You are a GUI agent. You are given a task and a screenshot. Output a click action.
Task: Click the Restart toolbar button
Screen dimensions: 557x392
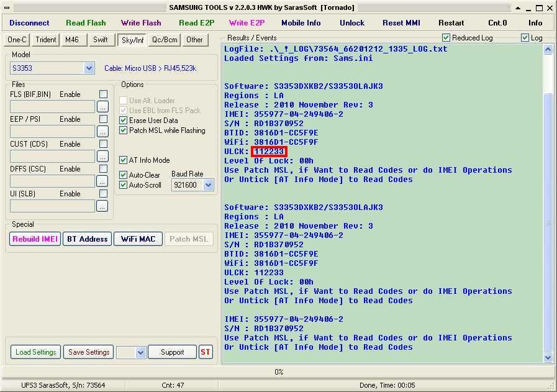pyautogui.click(x=451, y=23)
